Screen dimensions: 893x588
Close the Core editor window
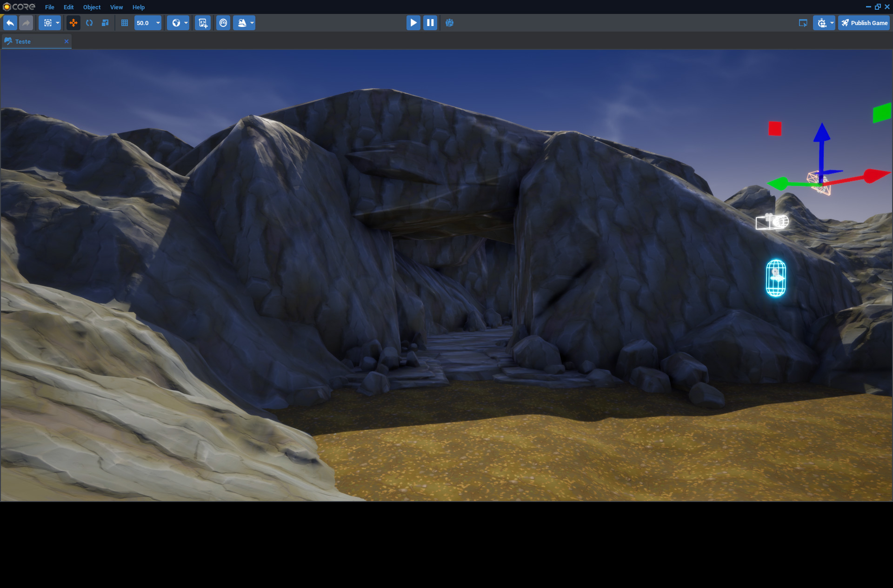click(887, 7)
